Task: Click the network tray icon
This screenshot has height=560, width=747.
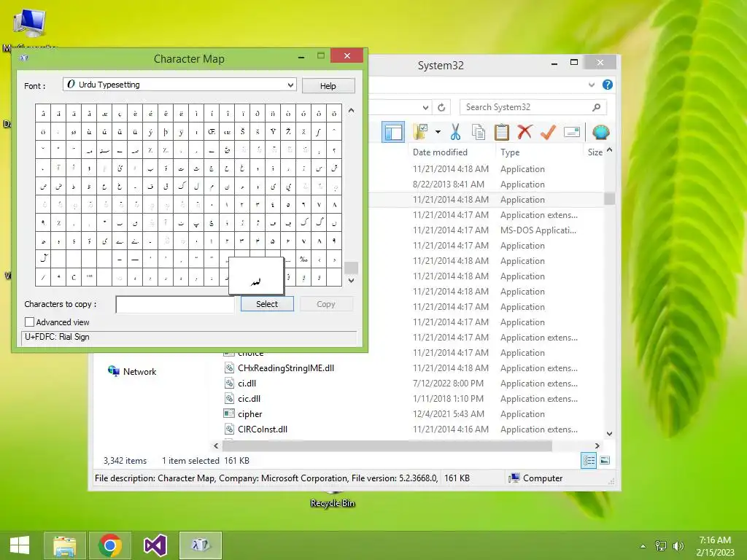Action: coord(661,545)
